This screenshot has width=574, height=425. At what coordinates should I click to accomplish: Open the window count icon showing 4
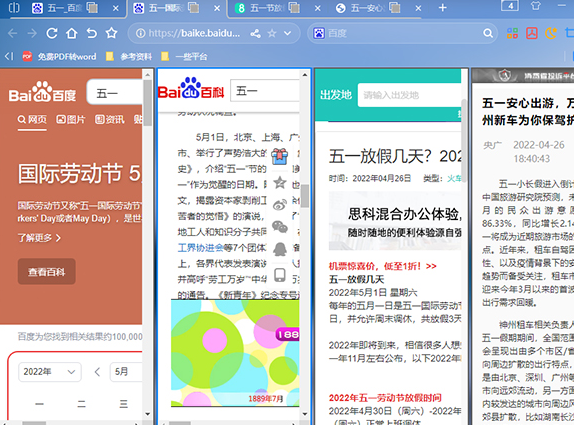click(x=510, y=5)
